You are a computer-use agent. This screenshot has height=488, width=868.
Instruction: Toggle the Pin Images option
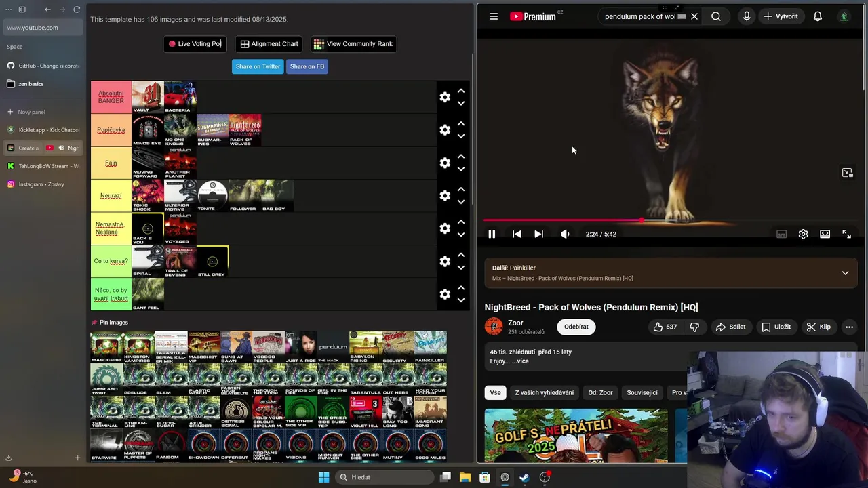click(110, 323)
